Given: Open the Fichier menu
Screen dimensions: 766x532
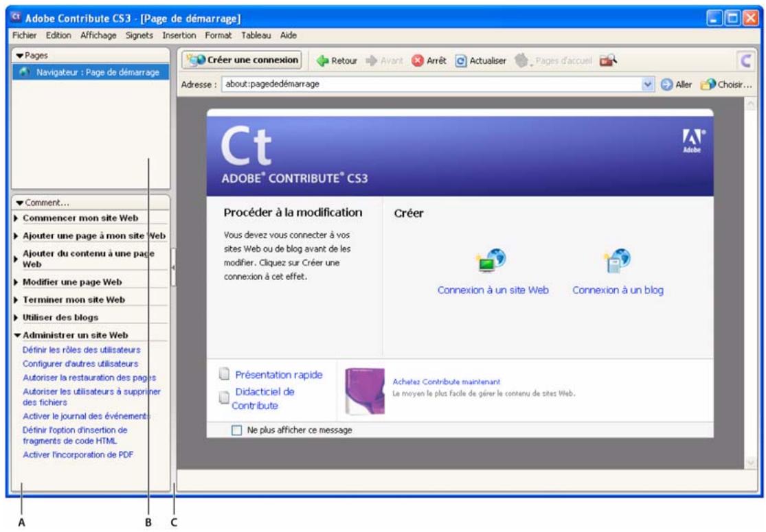Looking at the screenshot, I should pos(25,35).
